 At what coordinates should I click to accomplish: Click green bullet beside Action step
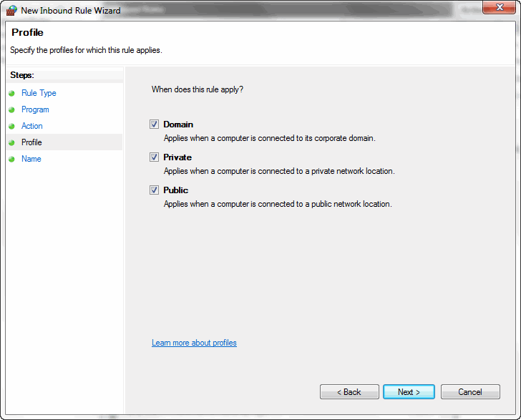point(11,126)
